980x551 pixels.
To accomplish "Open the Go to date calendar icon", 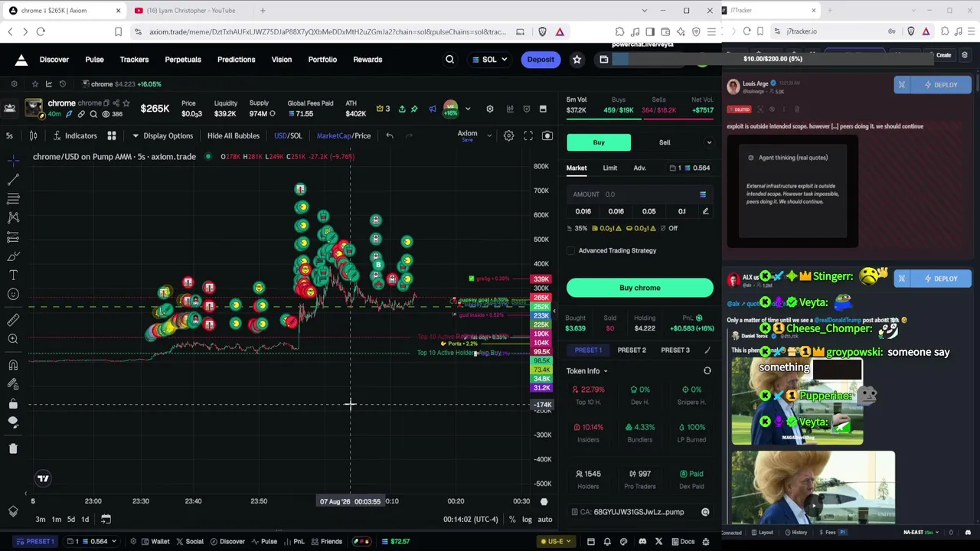I will [106, 520].
